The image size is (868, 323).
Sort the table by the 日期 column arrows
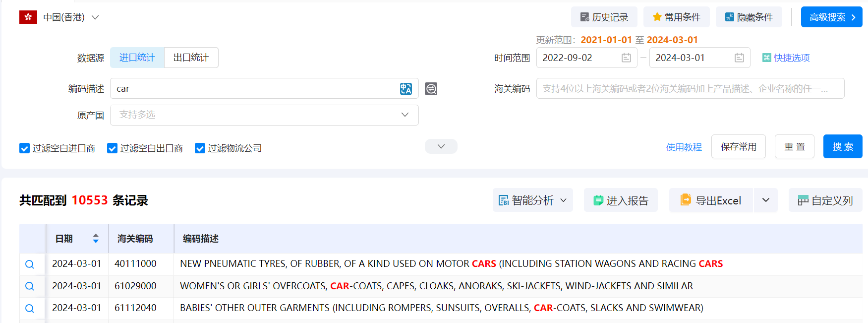pyautogui.click(x=96, y=239)
